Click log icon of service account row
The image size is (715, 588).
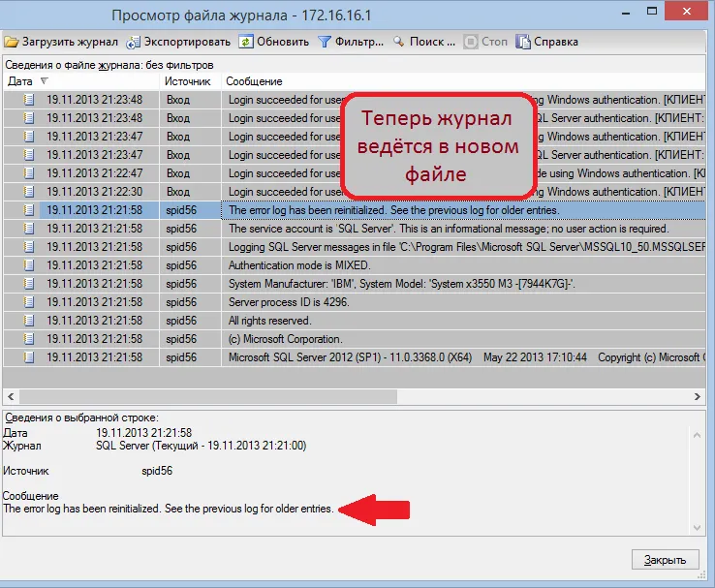[x=29, y=229]
